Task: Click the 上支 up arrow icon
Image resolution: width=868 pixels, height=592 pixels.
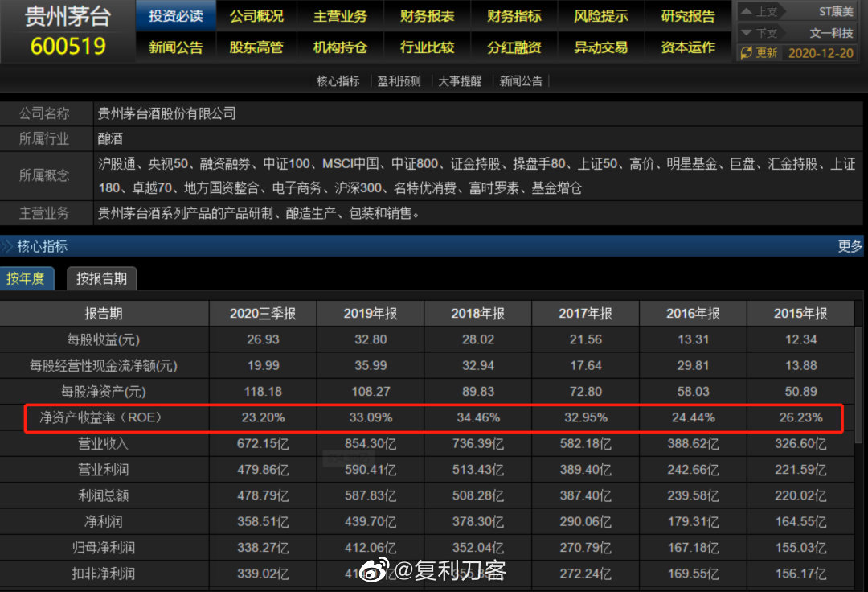Action: 746,11
